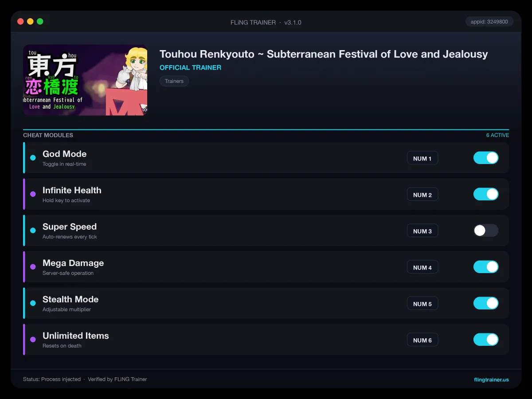Screen dimensions: 532x399
Task: Click the Infinite Health title text
Action: point(72,190)
